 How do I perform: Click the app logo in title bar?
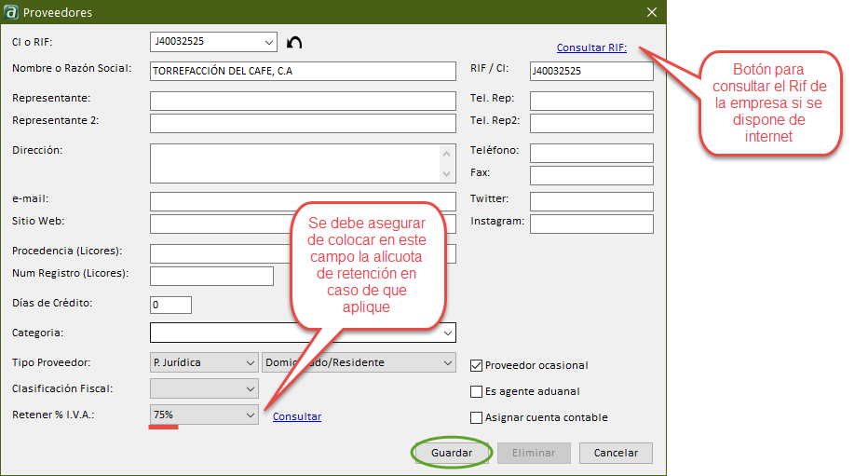tap(10, 11)
